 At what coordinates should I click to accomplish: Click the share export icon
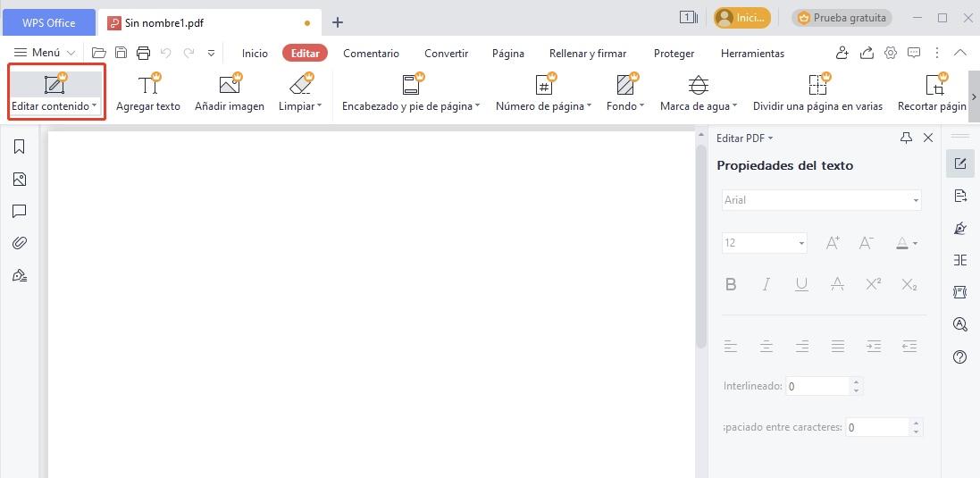[867, 53]
